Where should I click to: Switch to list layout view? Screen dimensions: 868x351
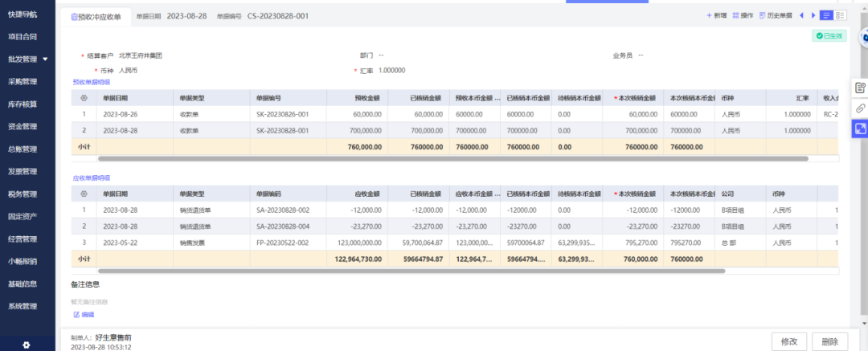coord(826,15)
